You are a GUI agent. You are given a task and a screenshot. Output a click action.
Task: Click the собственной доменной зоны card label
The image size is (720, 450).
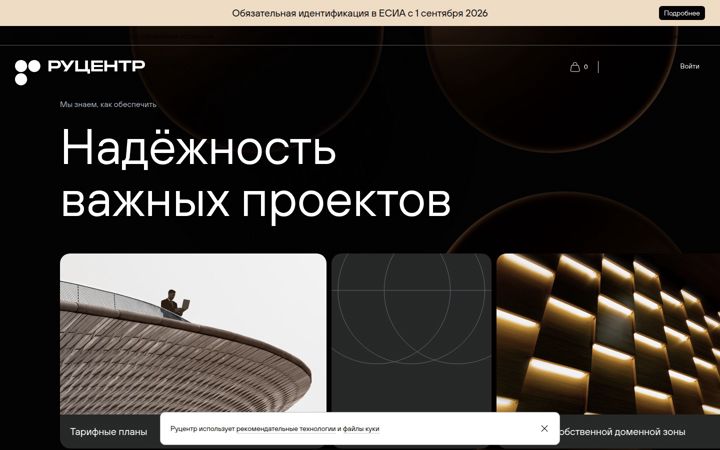(x=620, y=432)
